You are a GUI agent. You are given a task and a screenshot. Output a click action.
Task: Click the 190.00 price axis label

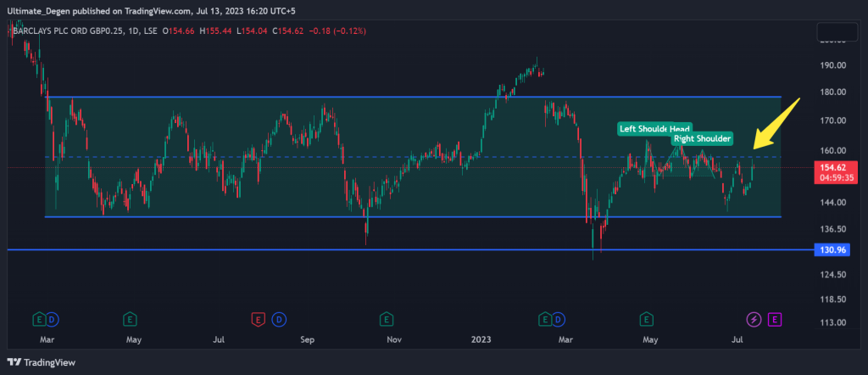point(832,65)
